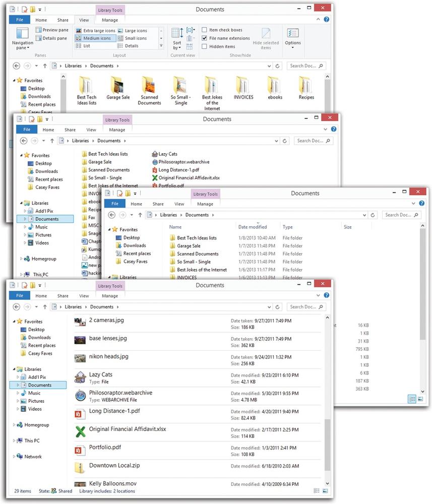This screenshot has width=432, height=504.
Task: Expand Homegroup in the second window's sidebar
Action: 22,259
